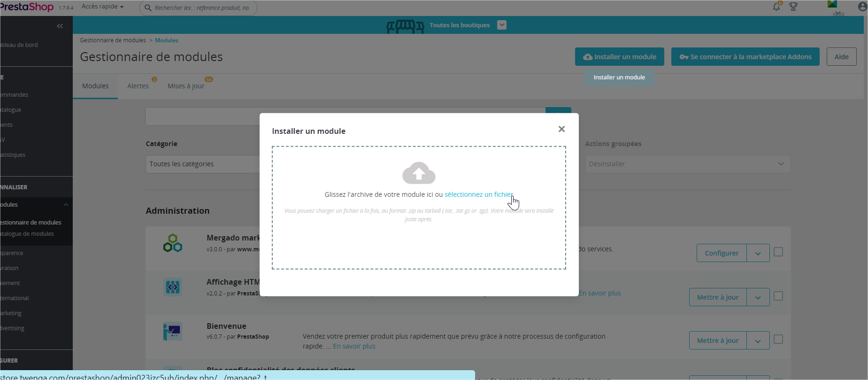Close the Installer un module dialog
The width and height of the screenshot is (868, 380).
[x=561, y=129]
